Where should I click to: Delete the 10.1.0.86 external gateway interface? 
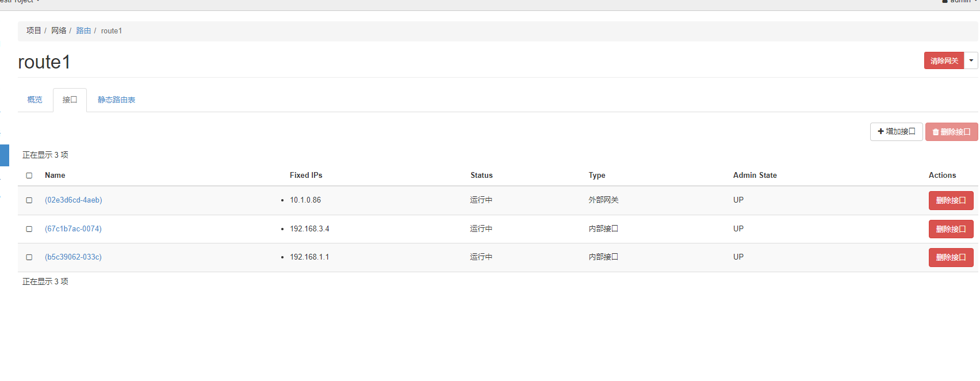(951, 200)
